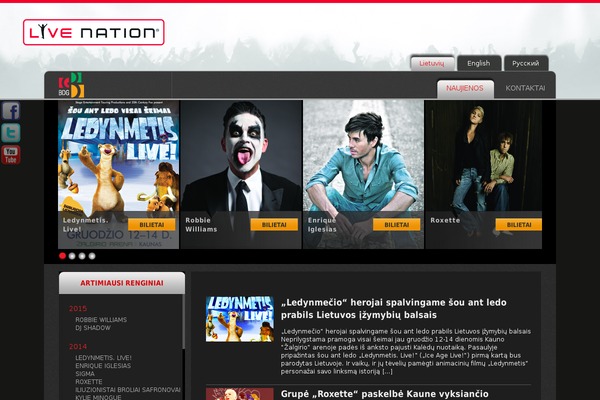Click the read more […] link
The image size is (600, 400).
pos(387,371)
